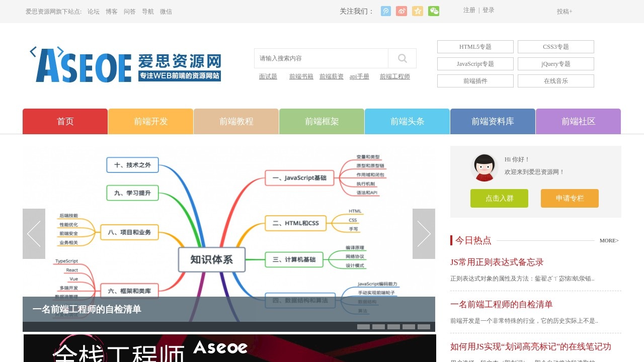Click the user avatar image
Viewport: 644px width, 362px height.
point(484,167)
